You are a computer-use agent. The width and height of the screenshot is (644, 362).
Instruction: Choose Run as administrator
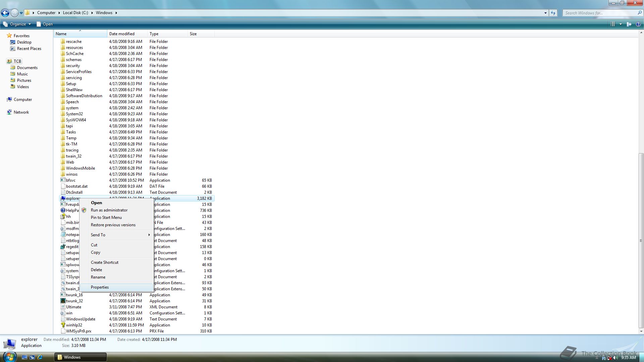point(117,210)
